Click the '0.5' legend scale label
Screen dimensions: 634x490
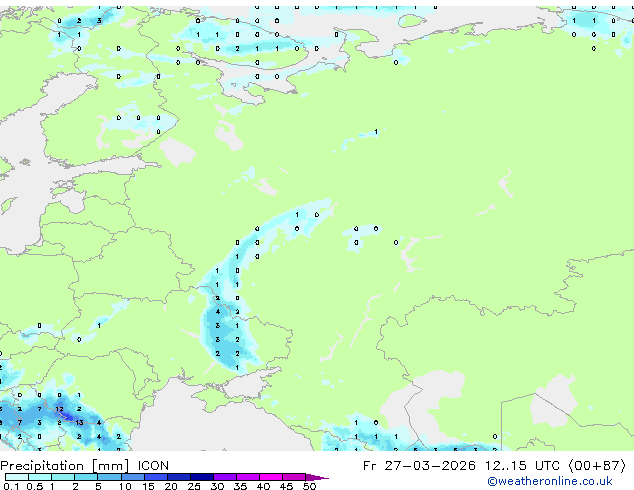tap(35, 486)
